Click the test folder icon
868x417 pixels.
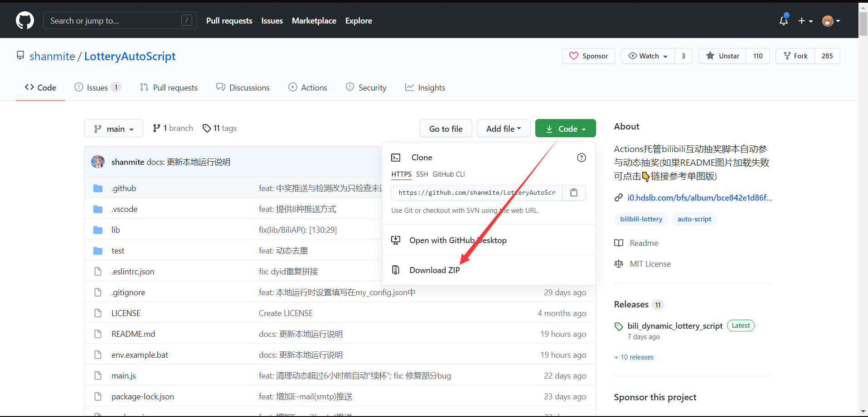click(x=98, y=251)
